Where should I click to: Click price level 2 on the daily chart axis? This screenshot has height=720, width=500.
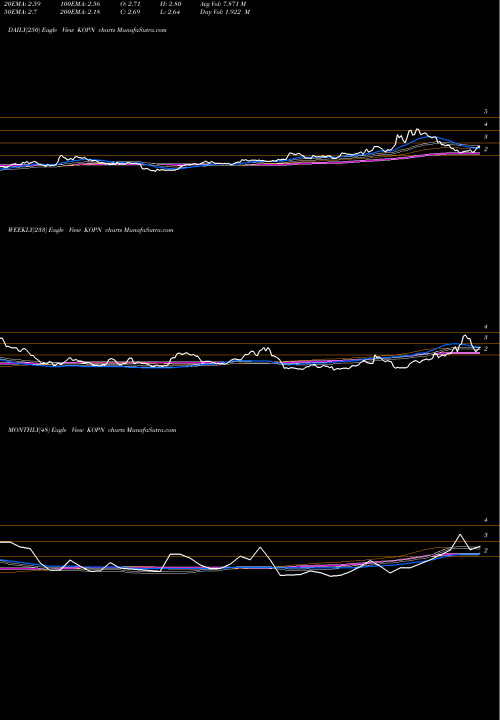(485, 149)
